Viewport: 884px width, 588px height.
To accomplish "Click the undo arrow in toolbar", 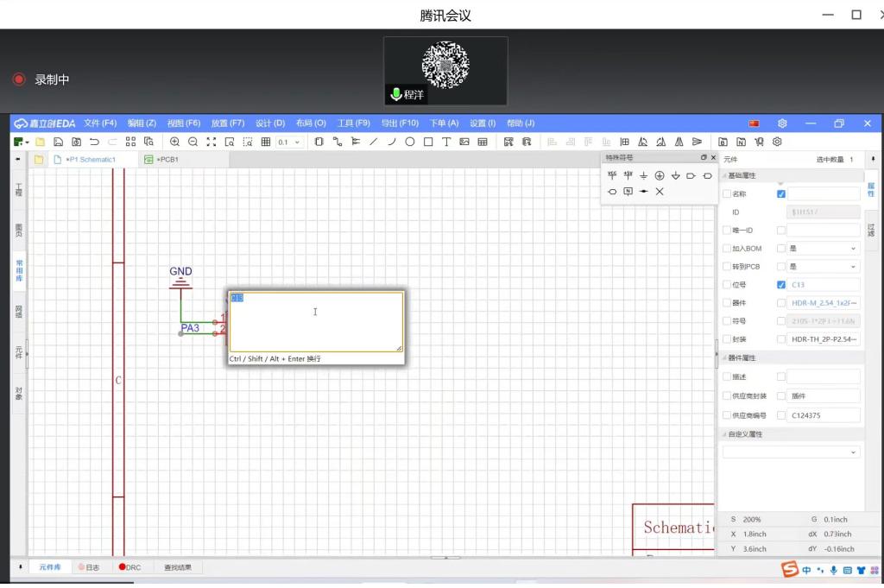I will (x=94, y=142).
